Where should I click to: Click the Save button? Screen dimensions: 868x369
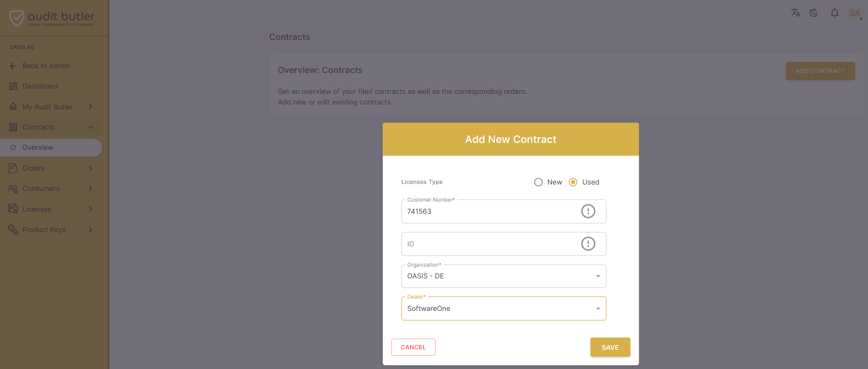[610, 347]
